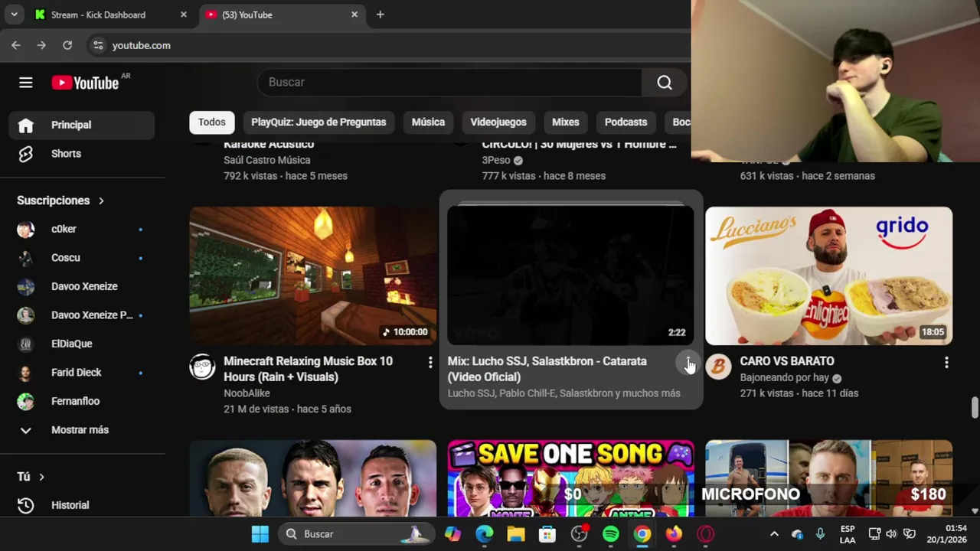Show hidden system tray icons

774,534
